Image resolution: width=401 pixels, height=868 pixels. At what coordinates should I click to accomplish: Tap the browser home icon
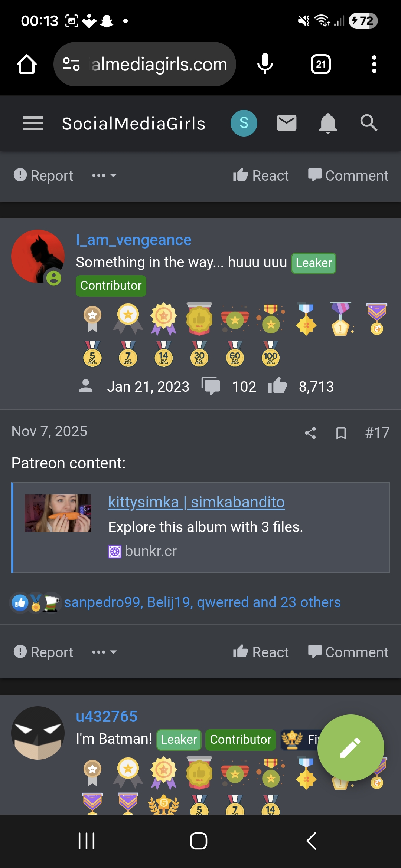(x=27, y=65)
